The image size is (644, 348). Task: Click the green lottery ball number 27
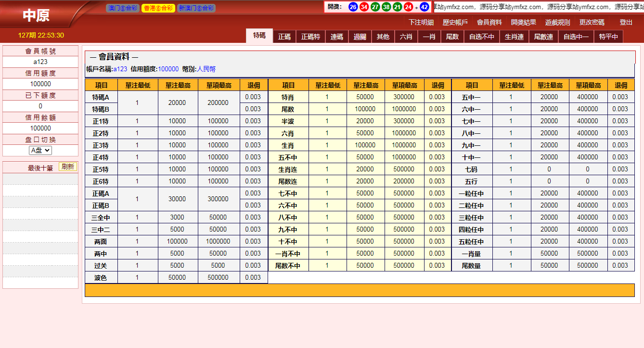(x=375, y=7)
